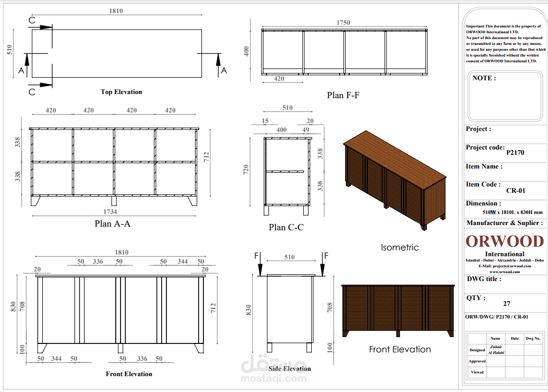
Task: Select the 49 dimension above Plan C-C
Action: point(306,129)
